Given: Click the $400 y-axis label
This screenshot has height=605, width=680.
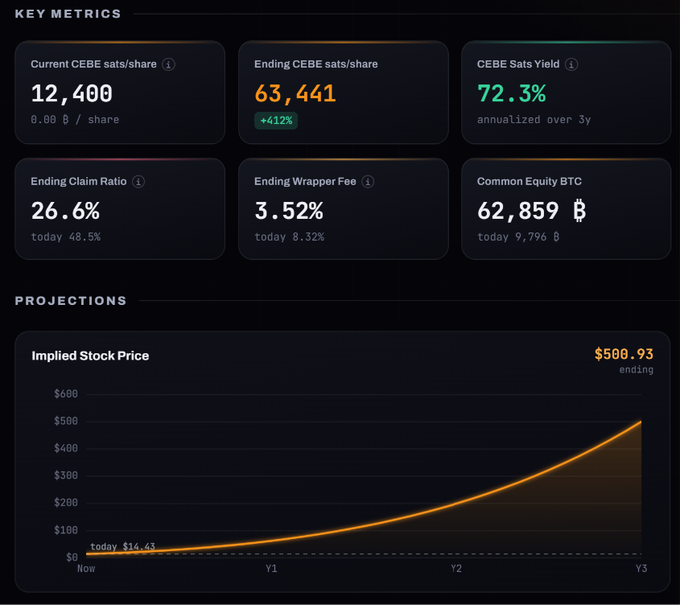Looking at the screenshot, I should tap(66, 448).
